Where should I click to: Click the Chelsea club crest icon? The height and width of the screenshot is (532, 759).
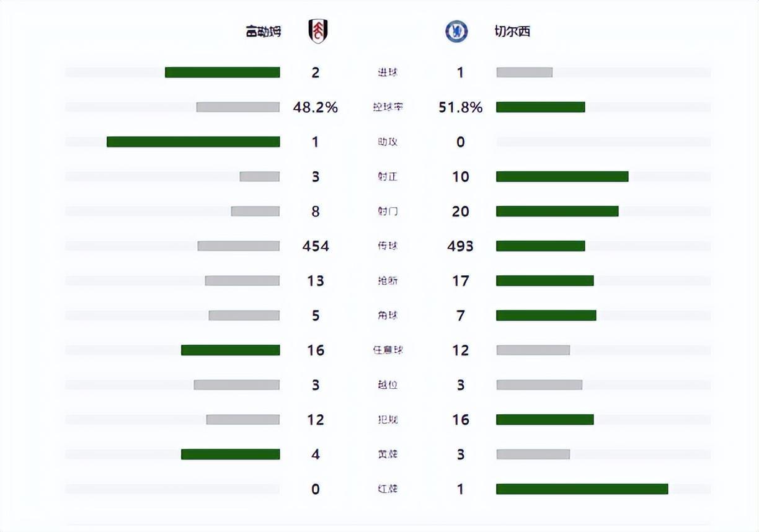(456, 32)
